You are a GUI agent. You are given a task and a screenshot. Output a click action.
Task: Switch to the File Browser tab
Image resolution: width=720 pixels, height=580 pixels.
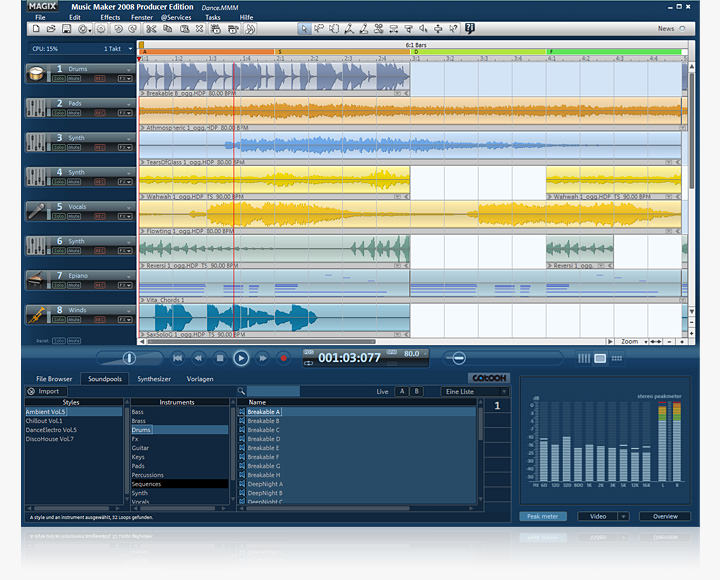click(x=54, y=379)
